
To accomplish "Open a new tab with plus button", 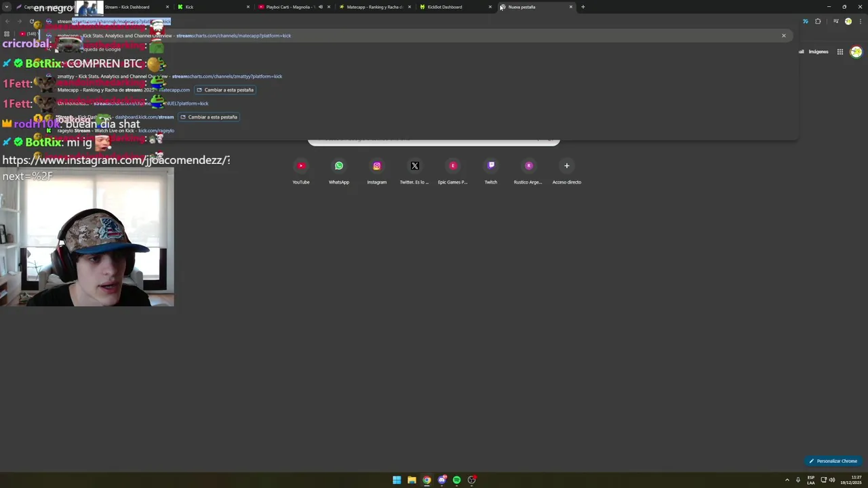I will [x=583, y=7].
